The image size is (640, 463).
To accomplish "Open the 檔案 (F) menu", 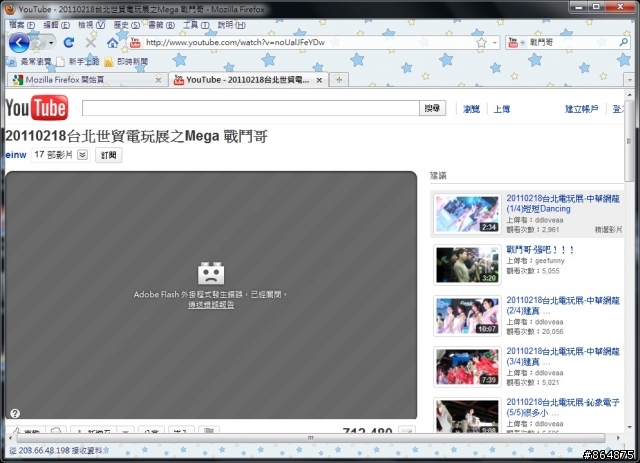I will tap(22, 25).
